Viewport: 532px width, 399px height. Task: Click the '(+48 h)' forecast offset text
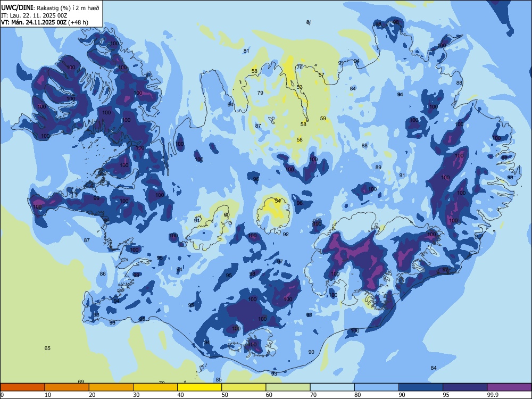click(x=78, y=22)
